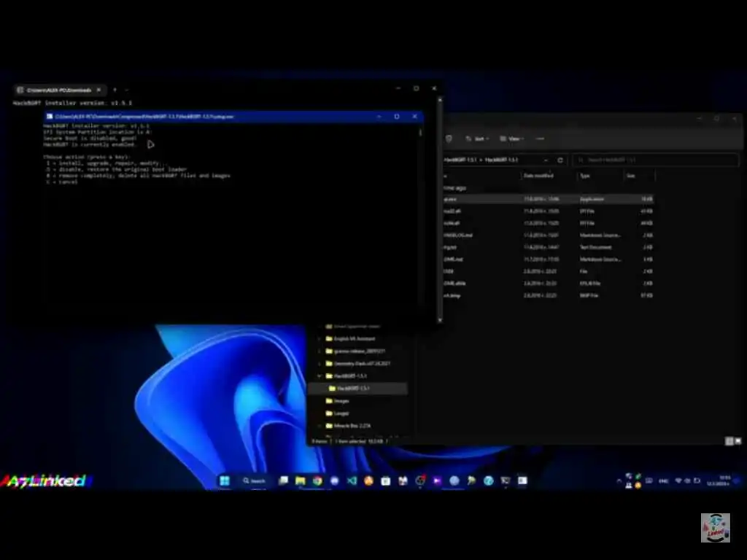Click the setup.exe console title bar icon
This screenshot has width=747, height=560.
[x=50, y=116]
